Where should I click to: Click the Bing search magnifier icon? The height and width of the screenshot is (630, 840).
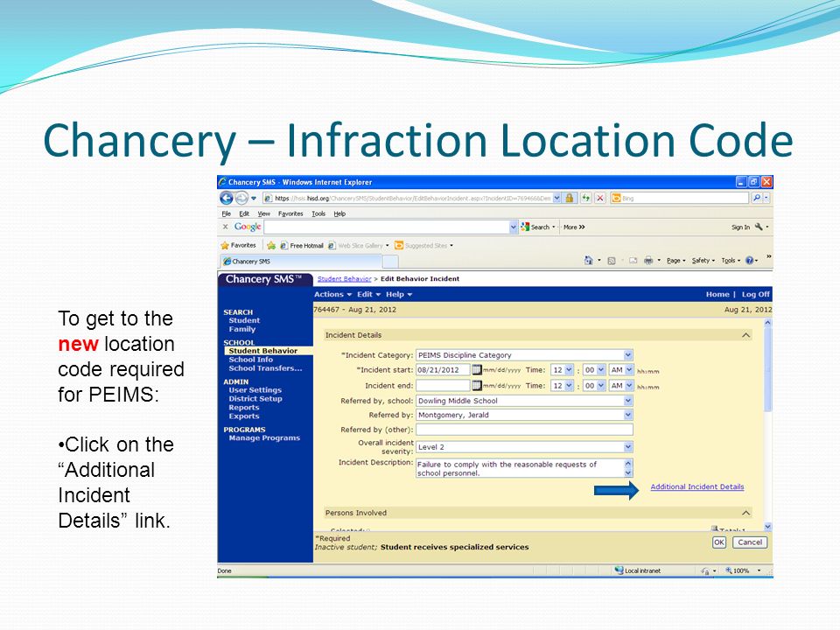756,199
